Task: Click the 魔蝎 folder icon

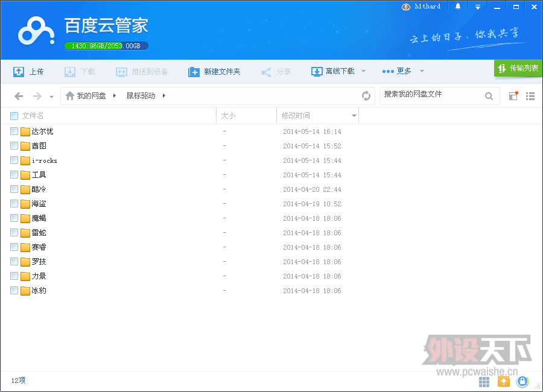Action: pos(25,218)
